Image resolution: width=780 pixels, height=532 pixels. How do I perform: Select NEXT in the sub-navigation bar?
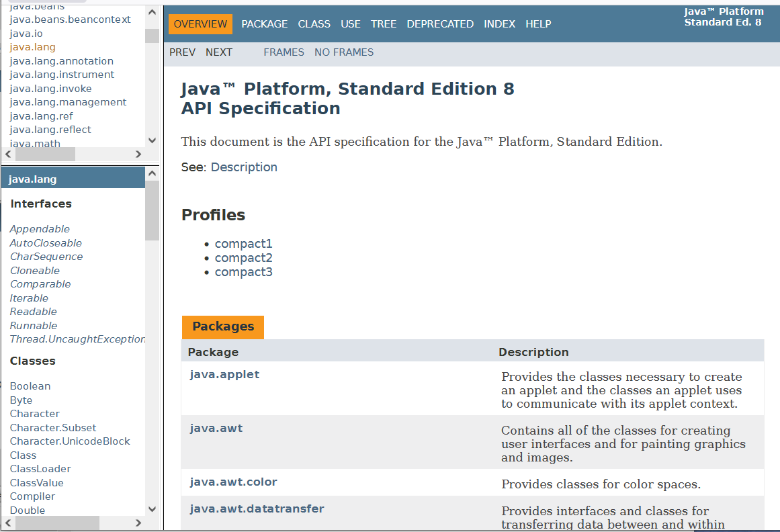(219, 52)
